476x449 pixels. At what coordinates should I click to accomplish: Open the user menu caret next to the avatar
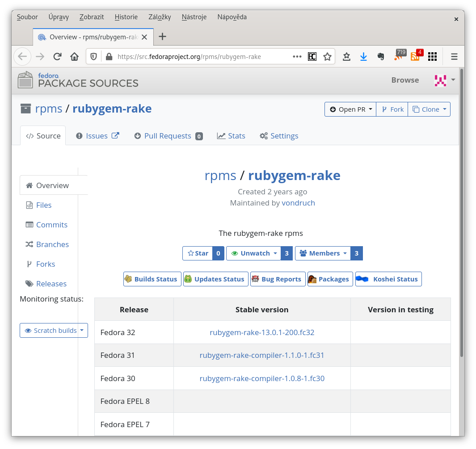(453, 80)
